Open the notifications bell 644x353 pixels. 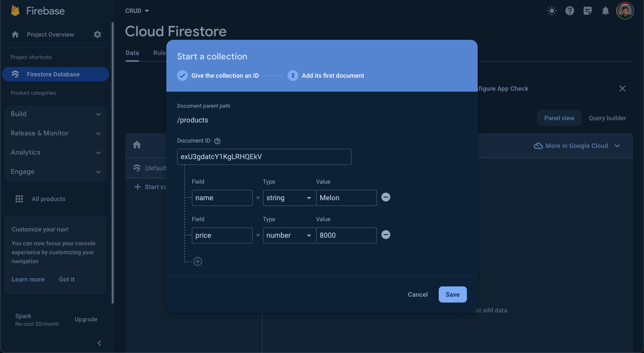point(606,10)
